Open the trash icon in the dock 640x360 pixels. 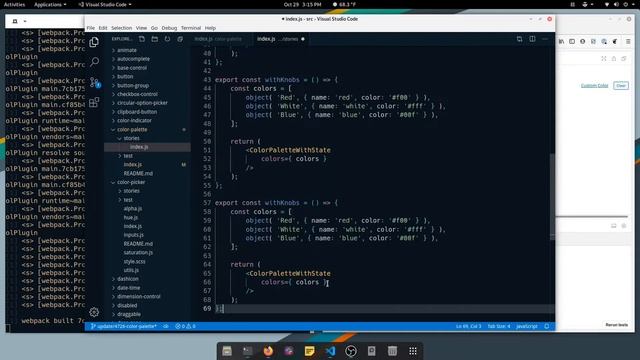click(392, 351)
